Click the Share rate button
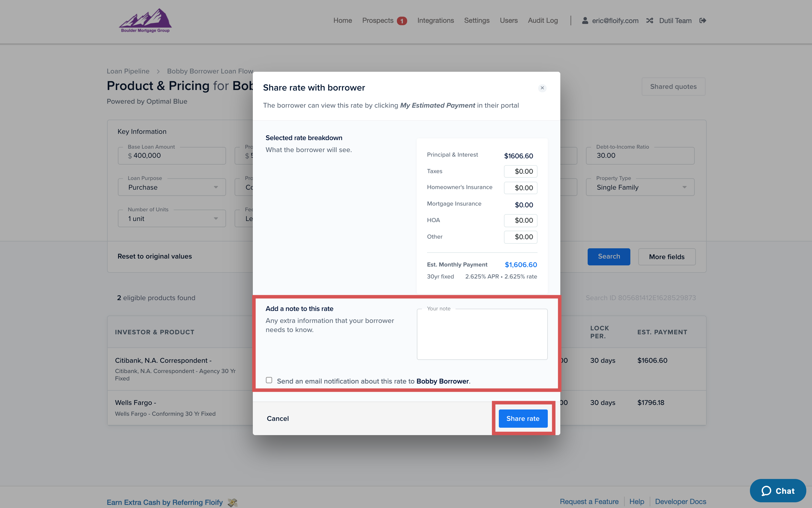The width and height of the screenshot is (812, 508). click(523, 418)
